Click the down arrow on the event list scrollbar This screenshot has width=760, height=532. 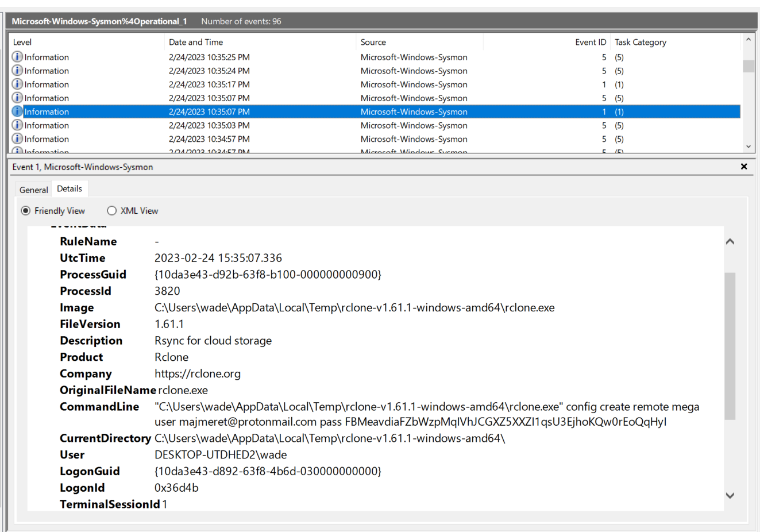(x=749, y=147)
